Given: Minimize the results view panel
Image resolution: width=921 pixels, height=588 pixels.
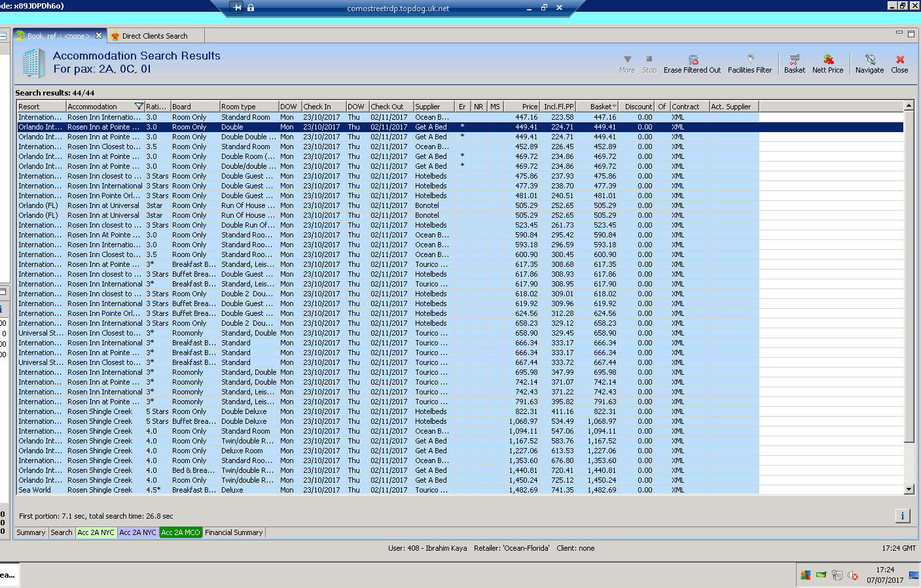Looking at the screenshot, I should [899, 32].
